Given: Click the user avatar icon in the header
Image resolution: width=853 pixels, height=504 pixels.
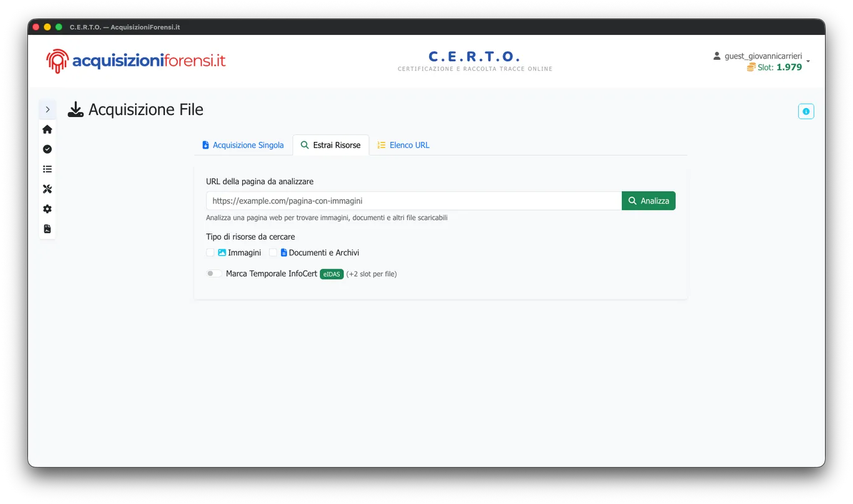Looking at the screenshot, I should tap(716, 55).
